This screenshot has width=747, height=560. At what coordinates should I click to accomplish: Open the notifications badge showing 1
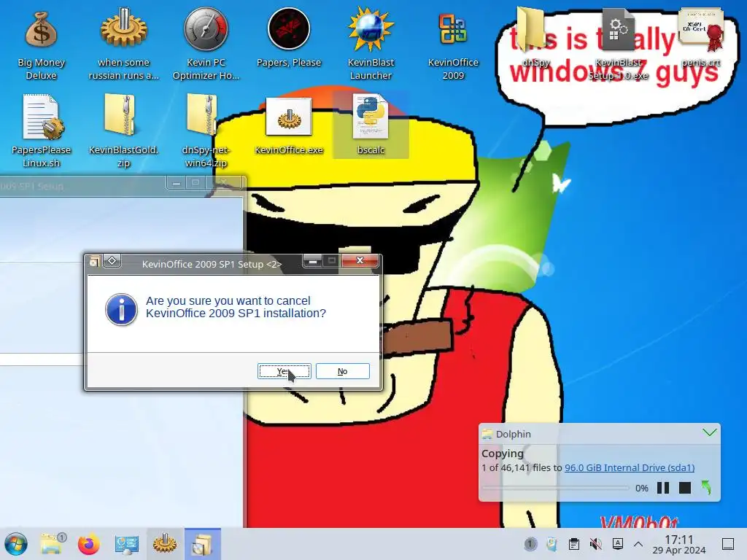[530, 544]
